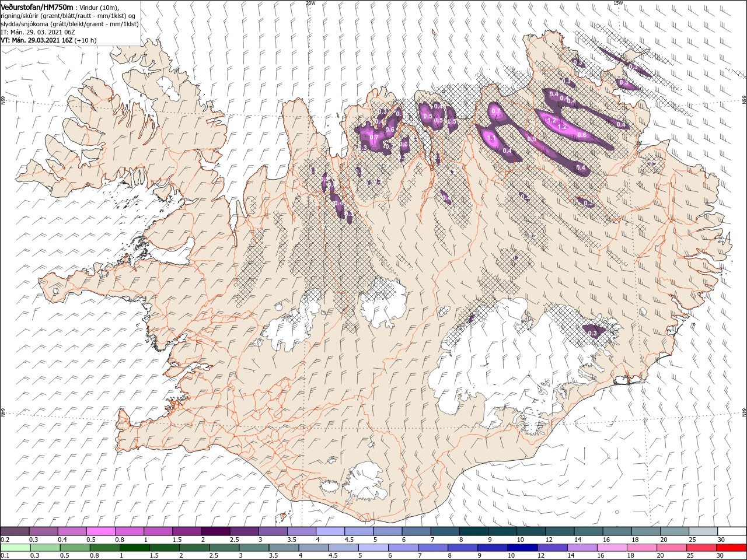
Task: Select the 18 grey-teal swatch in the upper legend row
Action: click(645, 531)
